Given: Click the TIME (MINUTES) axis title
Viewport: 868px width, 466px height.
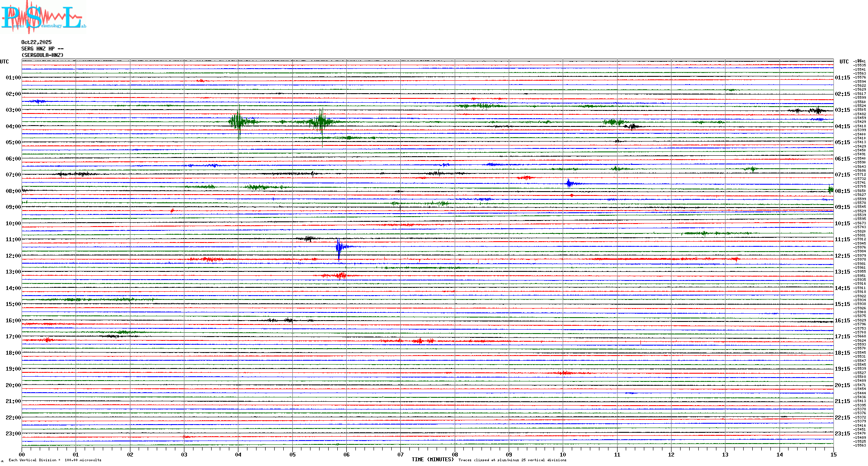Looking at the screenshot, I should click(433, 460).
